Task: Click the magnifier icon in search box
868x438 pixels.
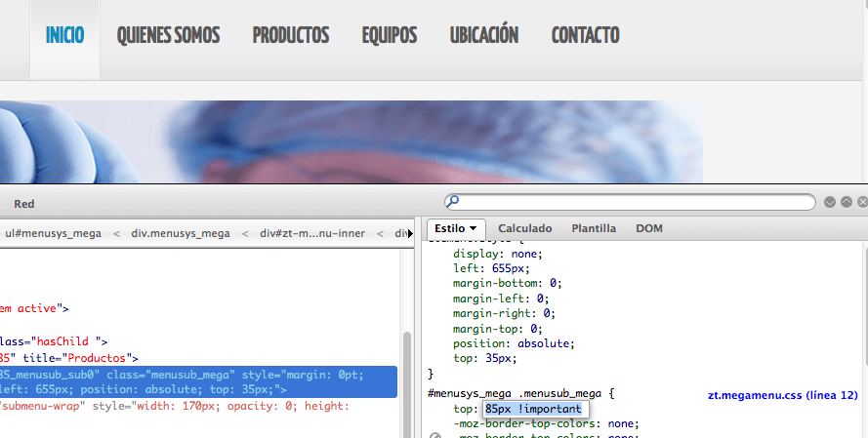Action: (x=452, y=201)
